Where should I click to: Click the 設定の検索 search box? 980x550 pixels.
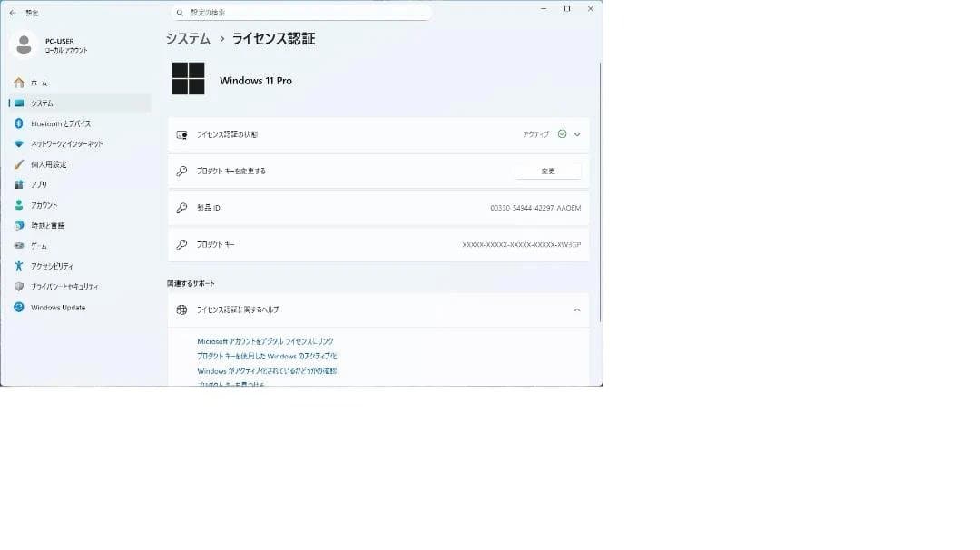point(301,13)
